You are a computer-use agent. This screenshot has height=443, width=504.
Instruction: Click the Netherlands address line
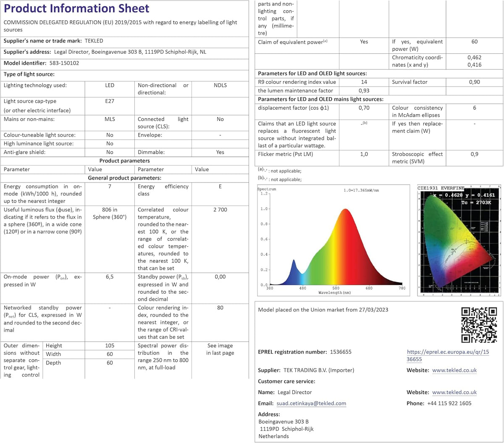(x=273, y=436)
